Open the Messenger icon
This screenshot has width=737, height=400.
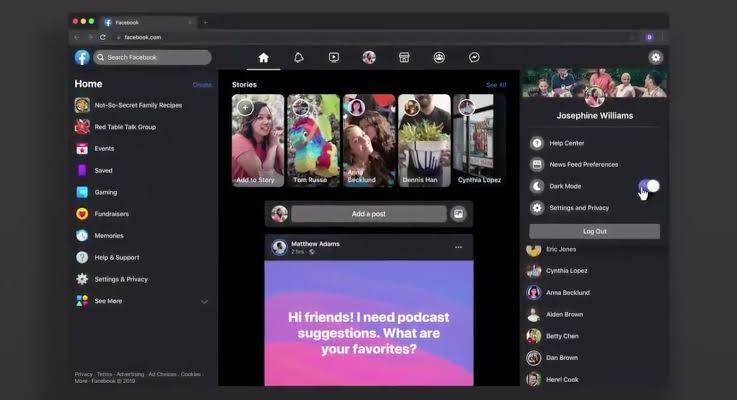coord(474,58)
